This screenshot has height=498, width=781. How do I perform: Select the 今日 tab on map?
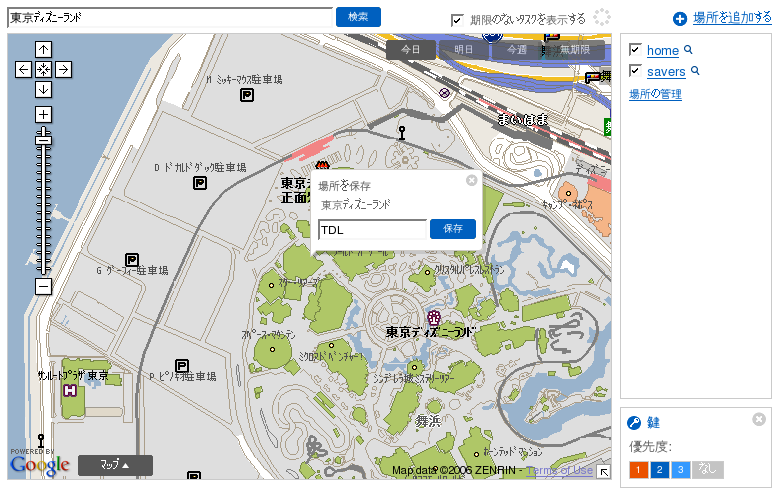click(410, 49)
